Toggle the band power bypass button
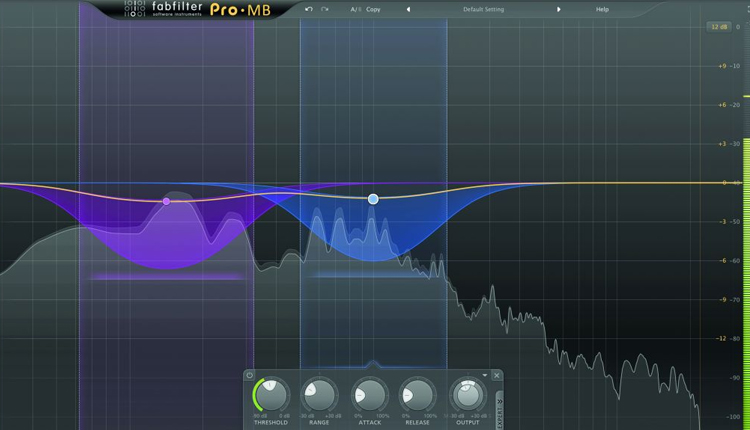Viewport: 750px width, 430px height. point(249,375)
